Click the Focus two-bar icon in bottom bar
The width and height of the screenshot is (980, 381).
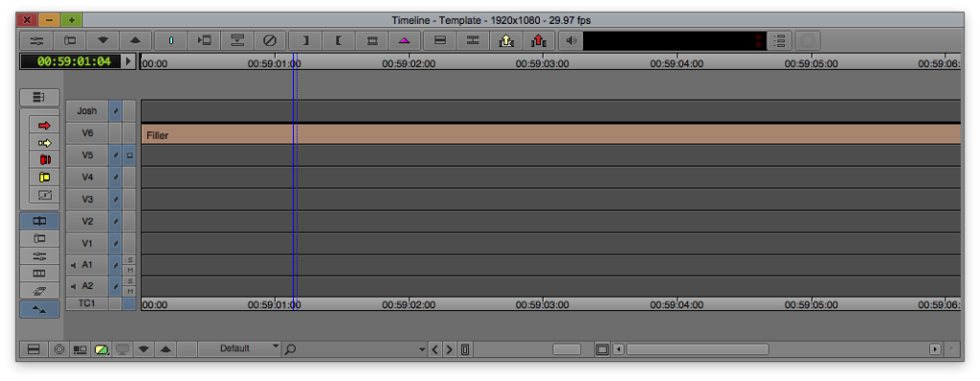pyautogui.click(x=33, y=349)
